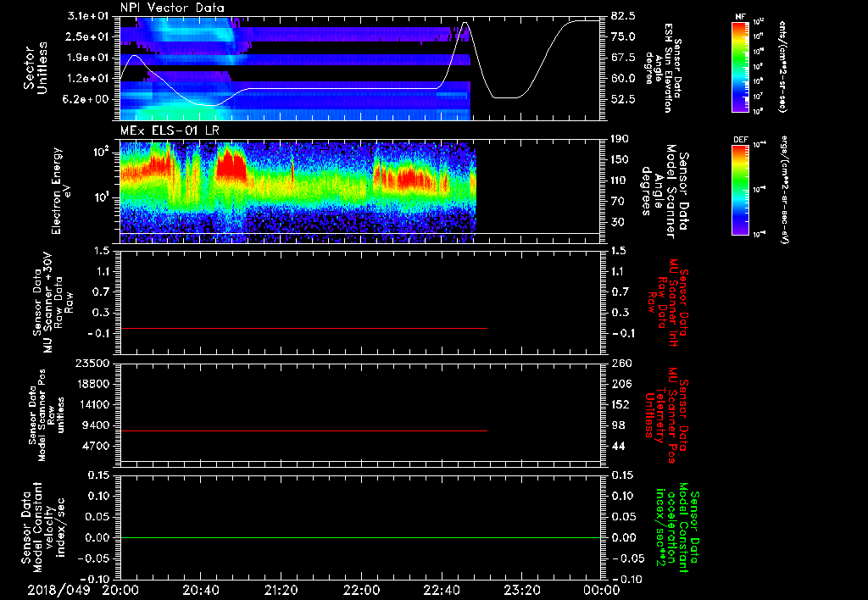Viewport: 868px width, 600px height.
Task: Click the 82.5 elevation tick value
Action: coord(623,16)
